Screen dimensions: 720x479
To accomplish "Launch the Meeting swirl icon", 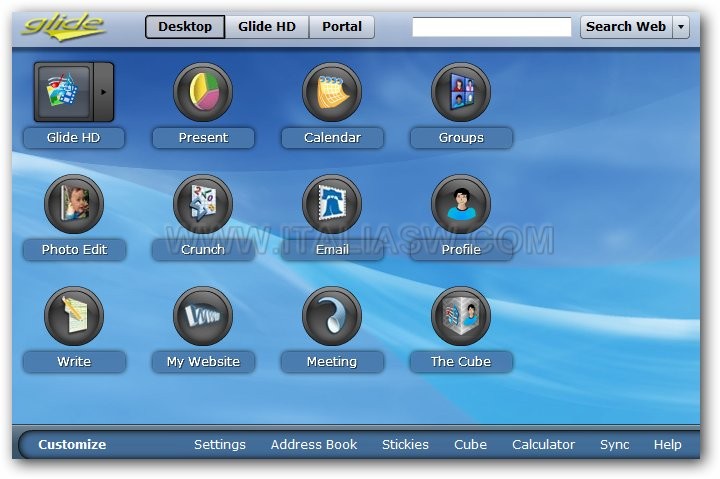I will point(332,316).
